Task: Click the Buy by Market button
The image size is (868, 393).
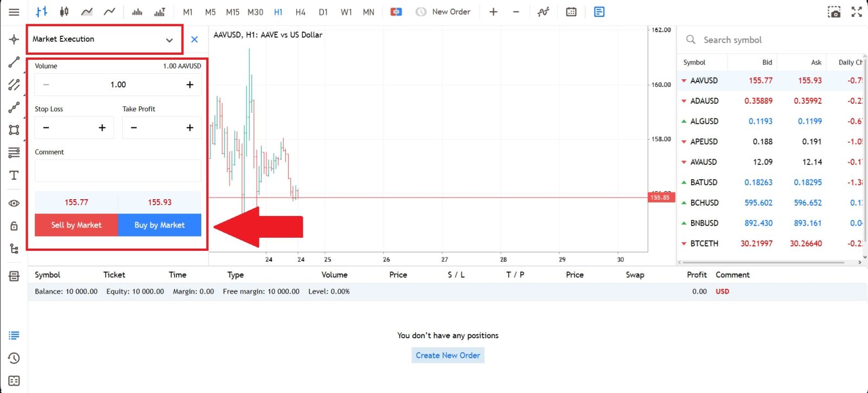Action: pyautogui.click(x=159, y=225)
